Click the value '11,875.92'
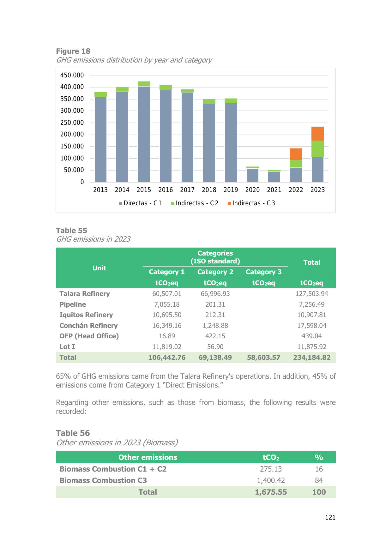 312,347
